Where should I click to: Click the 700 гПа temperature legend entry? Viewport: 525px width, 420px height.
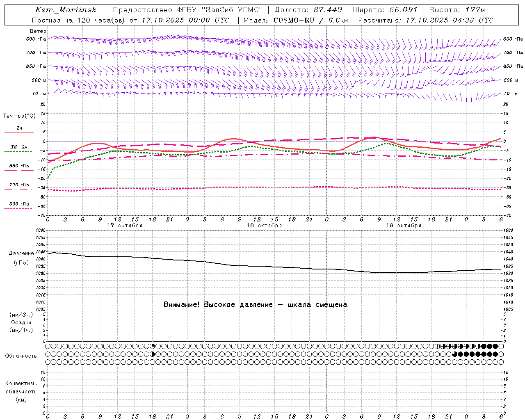click(x=19, y=185)
